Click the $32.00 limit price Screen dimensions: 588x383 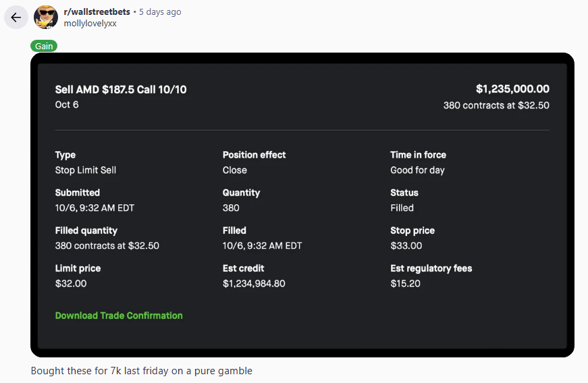pos(71,283)
